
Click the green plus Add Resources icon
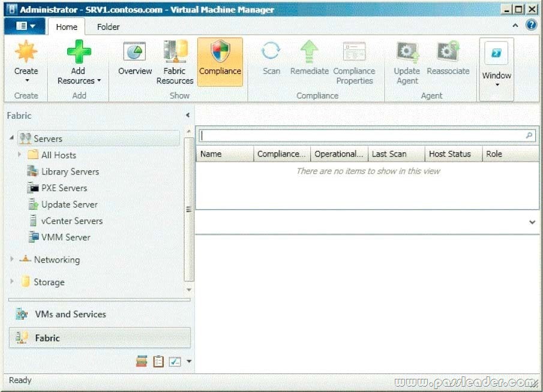point(79,52)
